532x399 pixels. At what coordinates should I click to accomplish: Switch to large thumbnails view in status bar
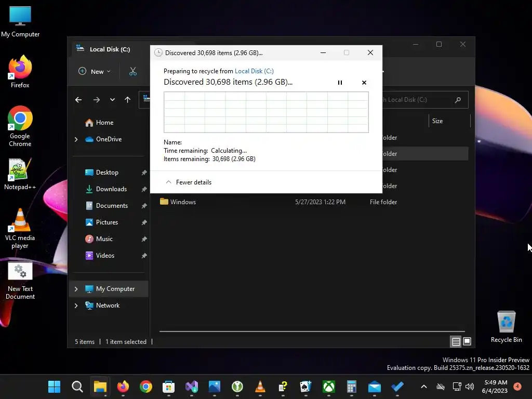point(467,341)
